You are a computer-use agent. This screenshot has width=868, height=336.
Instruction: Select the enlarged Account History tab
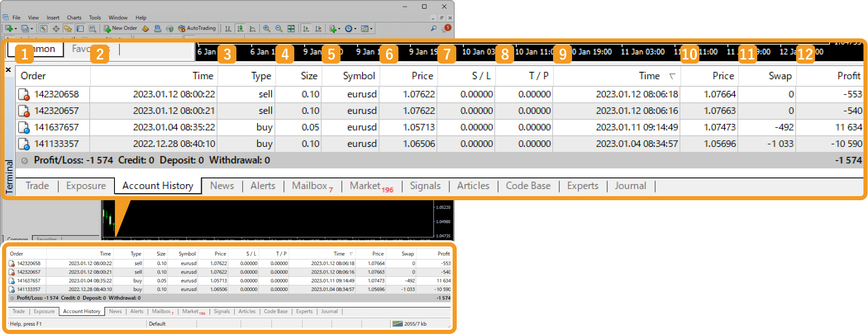(158, 186)
